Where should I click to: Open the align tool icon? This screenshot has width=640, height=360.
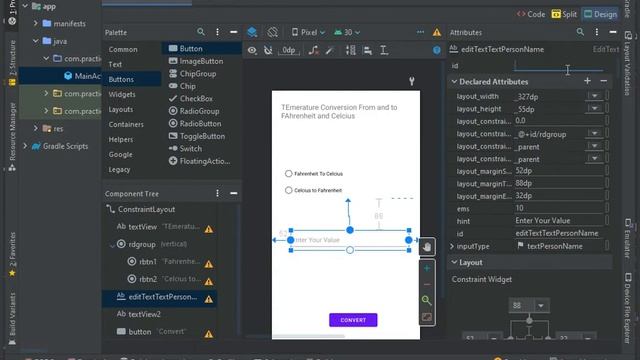pyautogui.click(x=367, y=50)
